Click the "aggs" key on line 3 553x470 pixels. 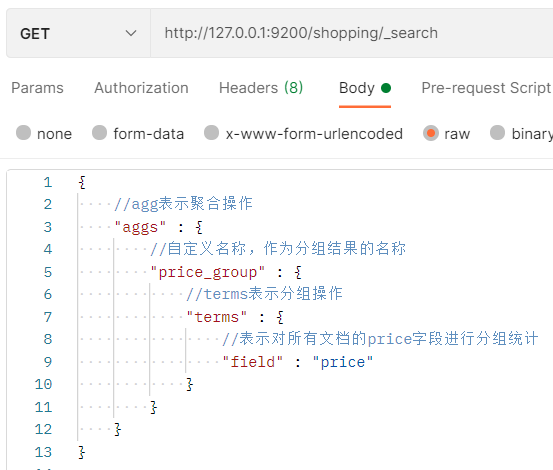click(140, 227)
